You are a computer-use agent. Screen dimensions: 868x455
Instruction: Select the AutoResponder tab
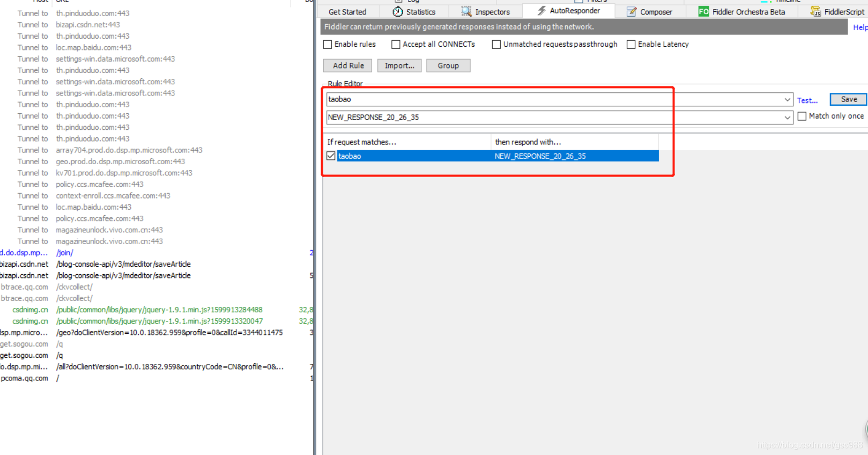pos(568,11)
